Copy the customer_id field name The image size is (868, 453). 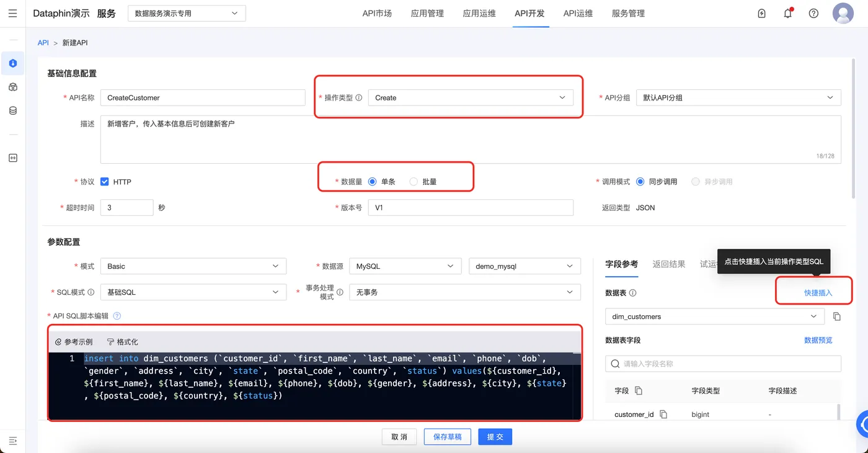coord(663,414)
